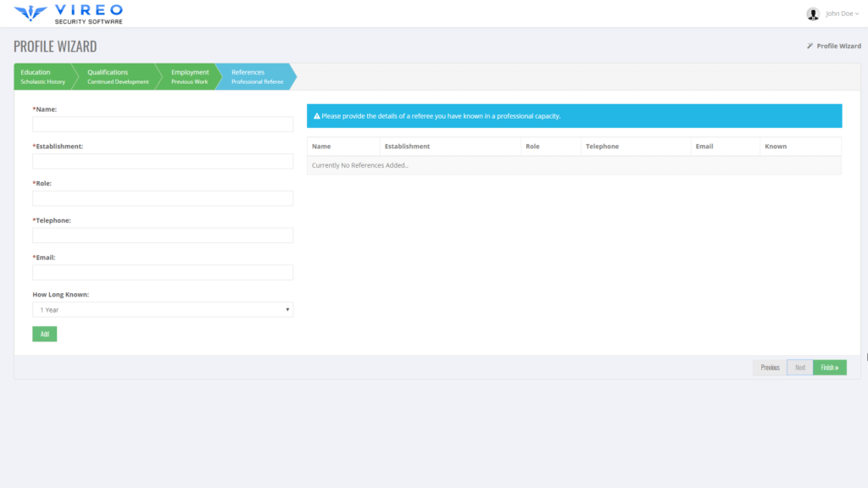The width and height of the screenshot is (868, 488).
Task: Open the 1 Year duration selector
Action: point(162,308)
